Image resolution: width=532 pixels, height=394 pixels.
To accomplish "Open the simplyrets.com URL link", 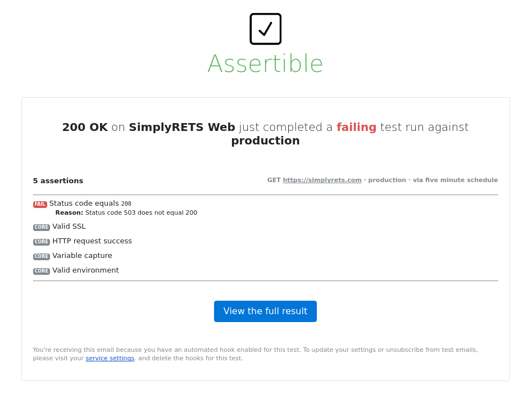I will 322,180.
